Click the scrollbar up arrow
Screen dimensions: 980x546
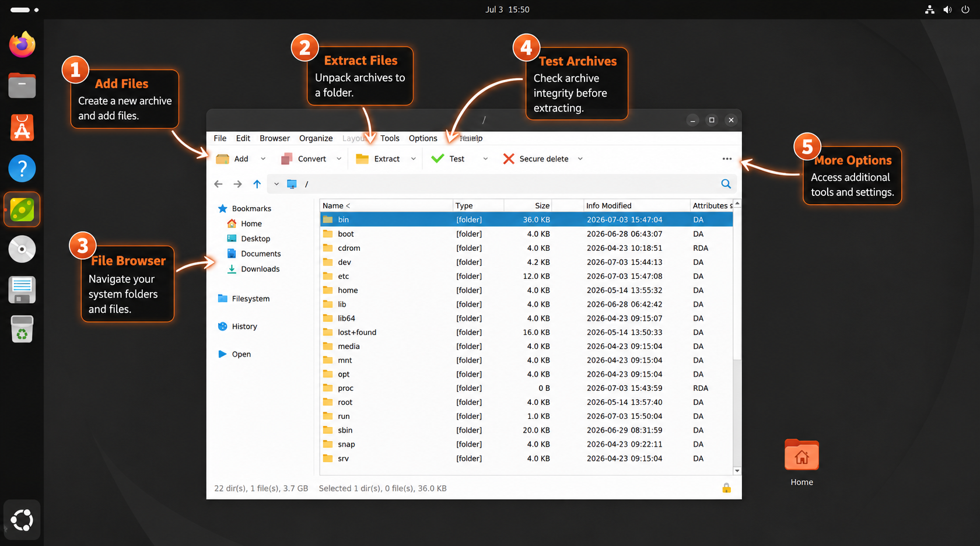tap(737, 204)
